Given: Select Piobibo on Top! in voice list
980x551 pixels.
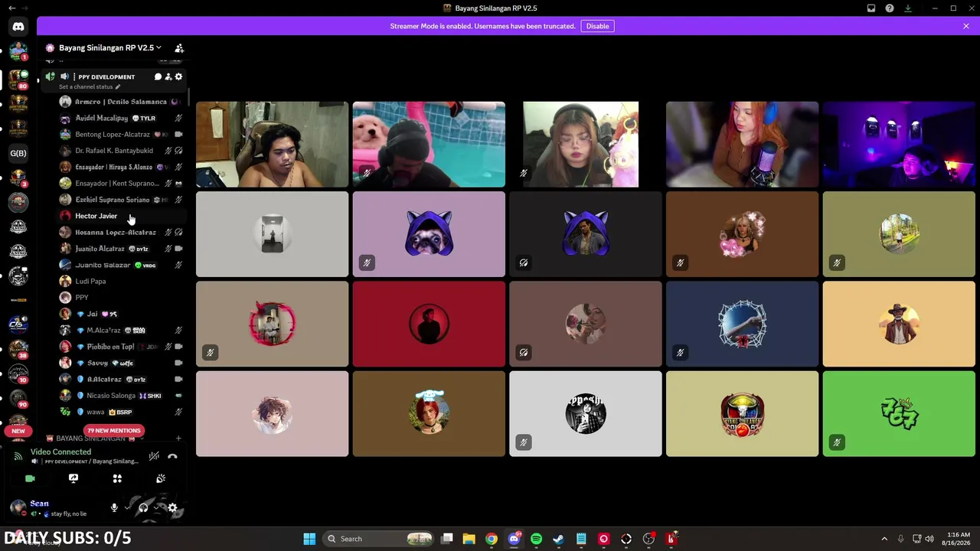Looking at the screenshot, I should pos(121,347).
